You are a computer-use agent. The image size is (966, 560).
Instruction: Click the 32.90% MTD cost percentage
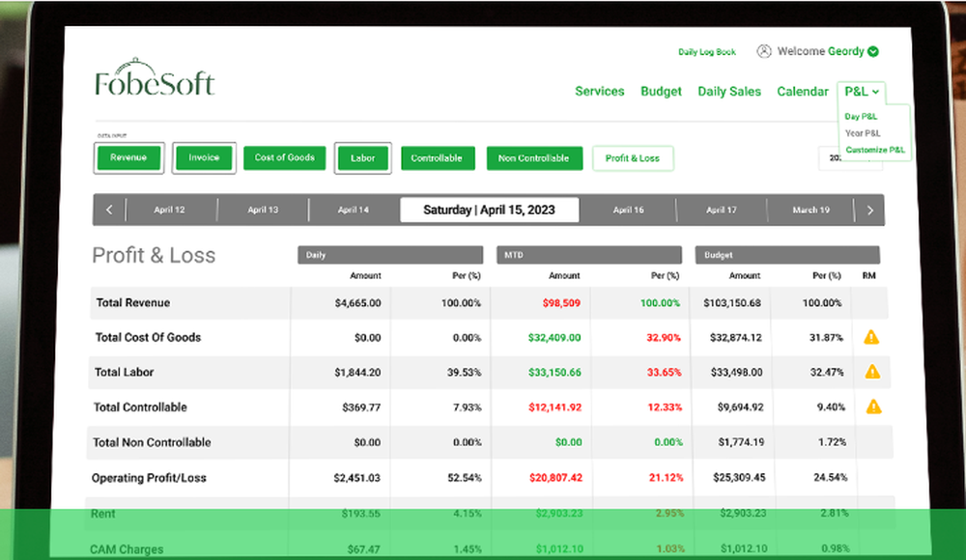[x=664, y=338]
